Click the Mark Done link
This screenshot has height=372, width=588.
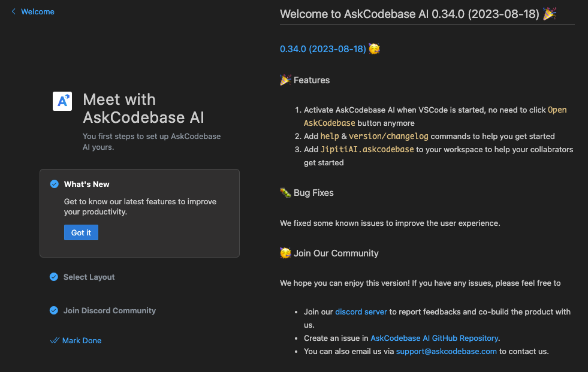pos(82,340)
